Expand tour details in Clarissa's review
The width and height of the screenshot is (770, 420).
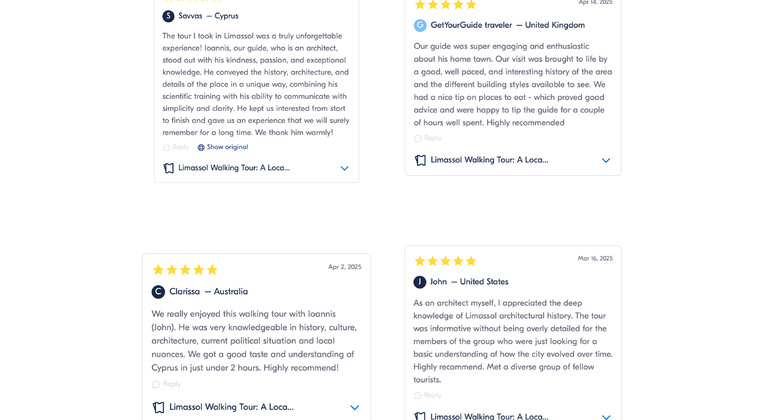tap(354, 407)
